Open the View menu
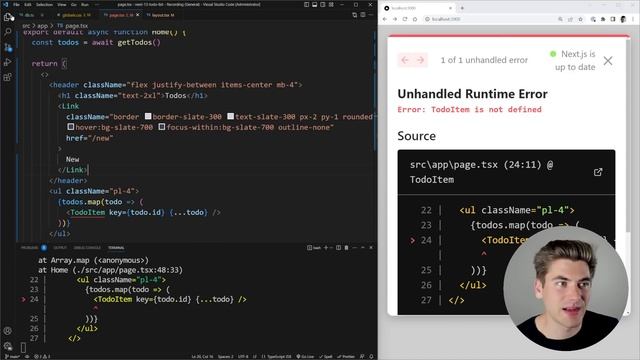The image size is (640, 360). click(62, 4)
